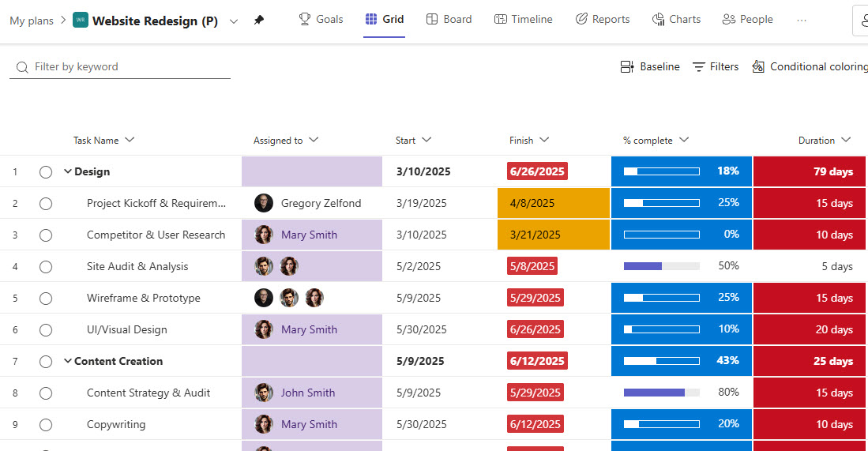The image size is (868, 451).
Task: Open the % complete column menu
Action: point(684,140)
